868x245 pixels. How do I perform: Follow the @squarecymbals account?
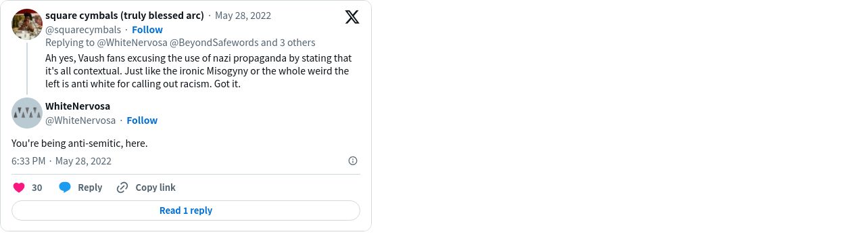(147, 30)
